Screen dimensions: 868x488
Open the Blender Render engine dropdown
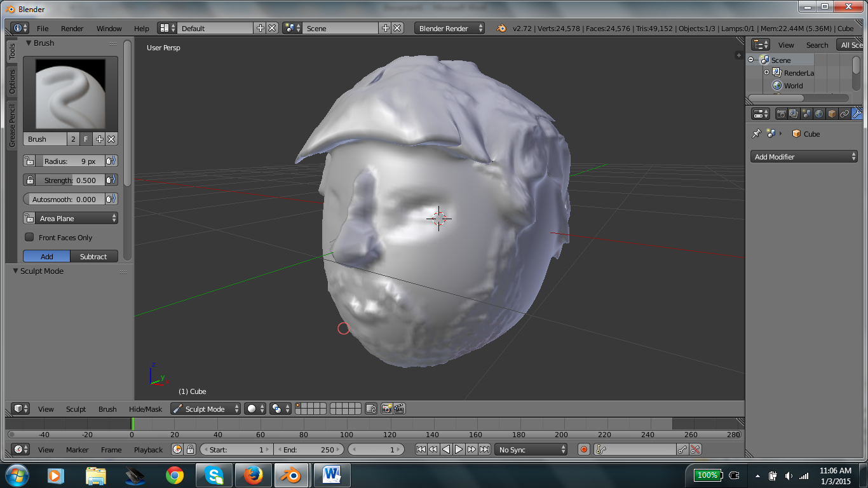[x=449, y=29]
